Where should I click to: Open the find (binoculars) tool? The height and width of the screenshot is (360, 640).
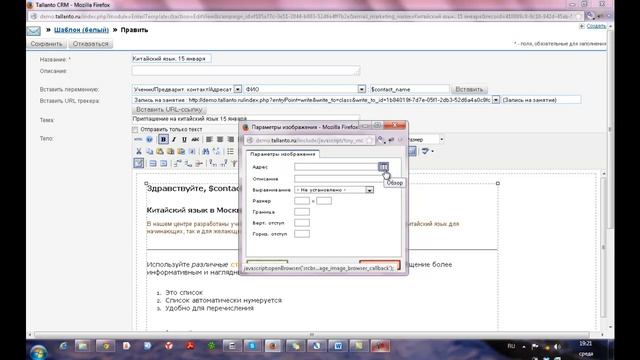click(206, 151)
